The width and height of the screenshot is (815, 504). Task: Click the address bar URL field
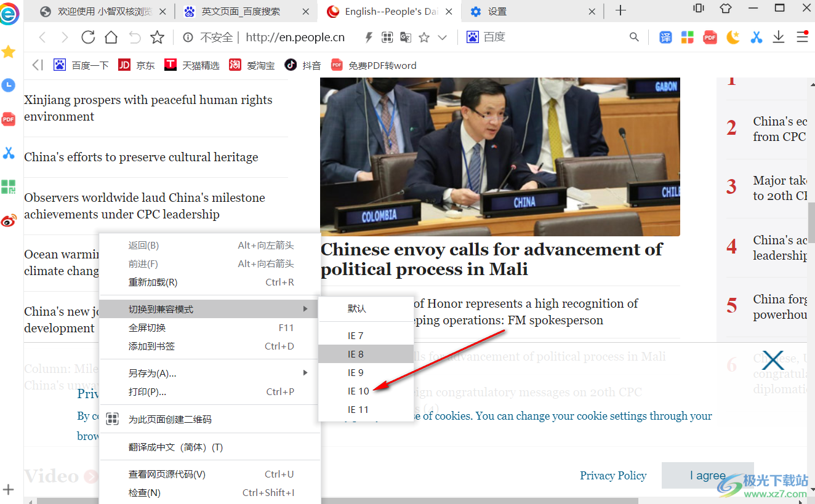295,38
